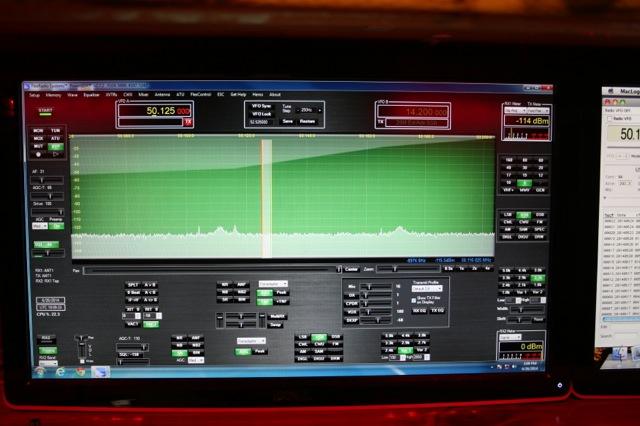640x426 pixels.
Task: Open the RX1 display mode dropdown
Action: click(x=273, y=284)
